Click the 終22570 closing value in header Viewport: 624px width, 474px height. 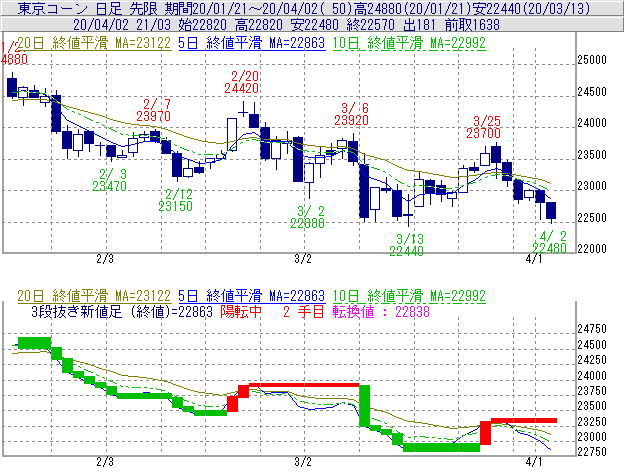[370, 25]
